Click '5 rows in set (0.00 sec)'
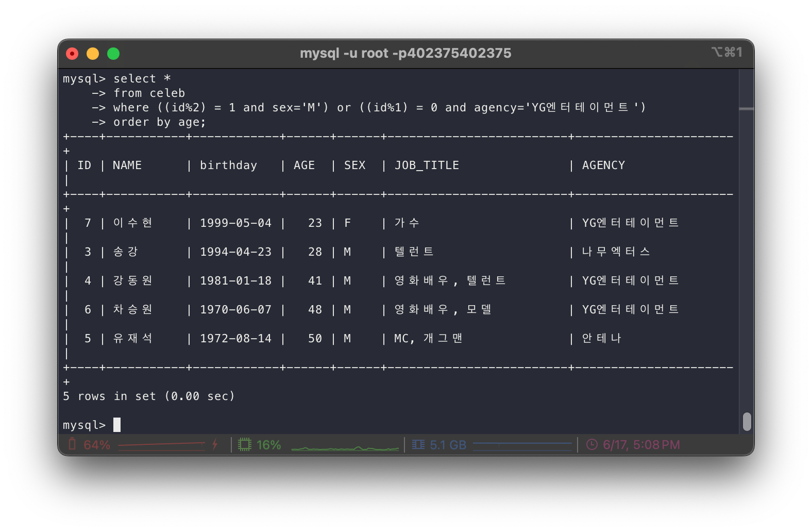This screenshot has height=532, width=812. [x=149, y=396]
